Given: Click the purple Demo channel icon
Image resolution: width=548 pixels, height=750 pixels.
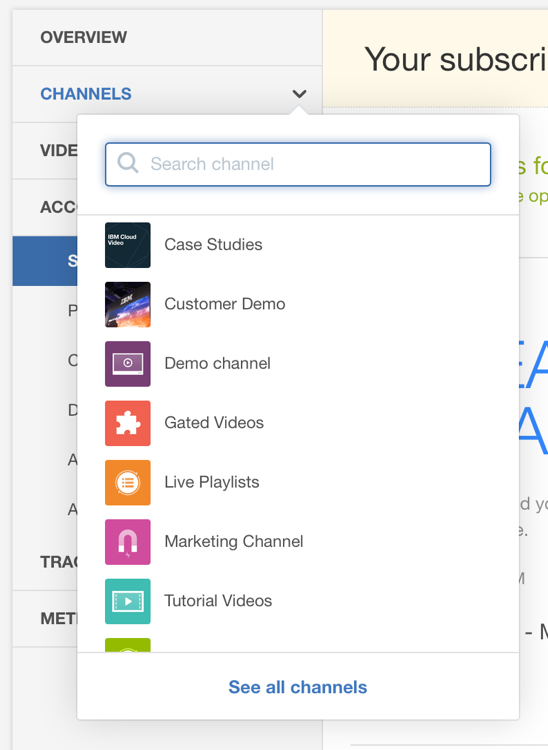Looking at the screenshot, I should pos(128,364).
